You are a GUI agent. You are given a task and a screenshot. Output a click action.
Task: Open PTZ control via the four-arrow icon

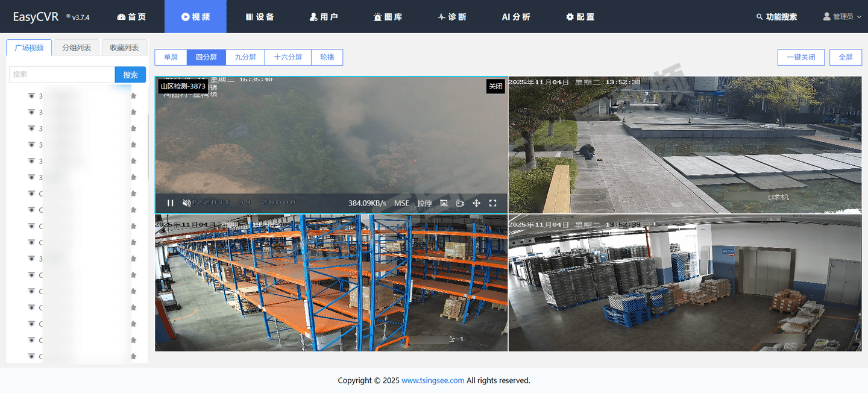tap(476, 203)
